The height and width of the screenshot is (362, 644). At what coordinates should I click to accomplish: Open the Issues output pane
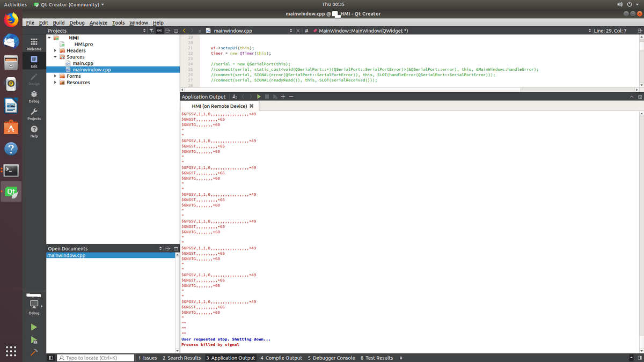coord(148,358)
